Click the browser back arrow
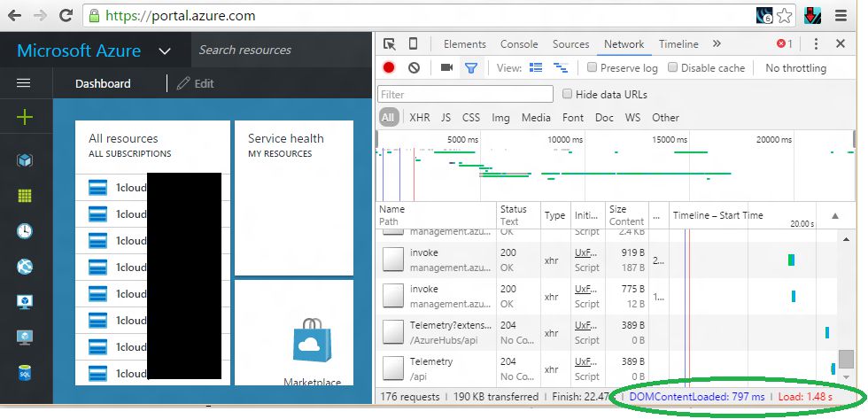 pyautogui.click(x=14, y=15)
